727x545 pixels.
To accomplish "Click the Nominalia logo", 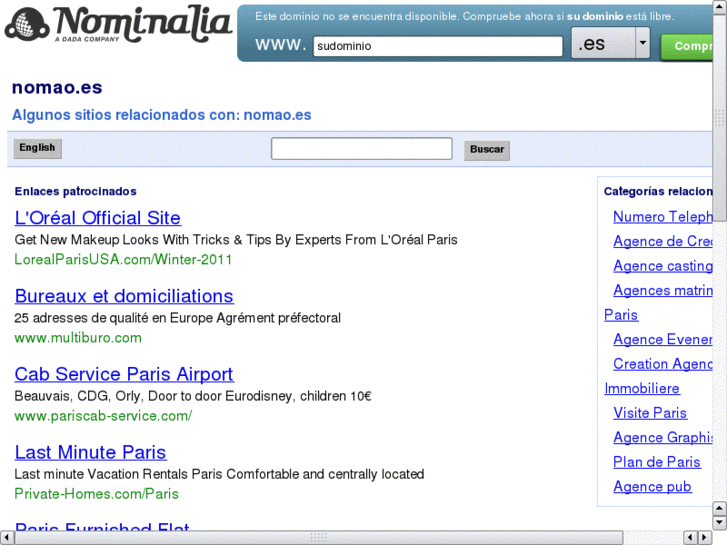I will (118, 24).
